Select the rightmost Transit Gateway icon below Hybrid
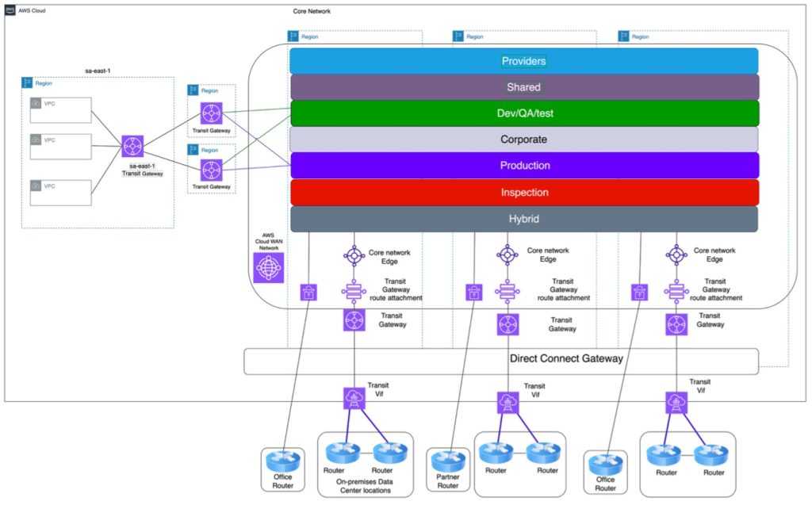 point(676,323)
